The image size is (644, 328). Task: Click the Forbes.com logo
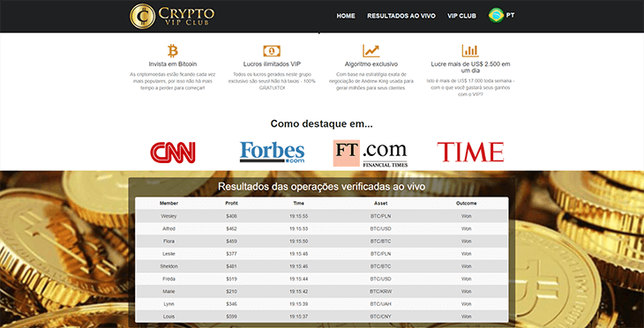(x=272, y=153)
